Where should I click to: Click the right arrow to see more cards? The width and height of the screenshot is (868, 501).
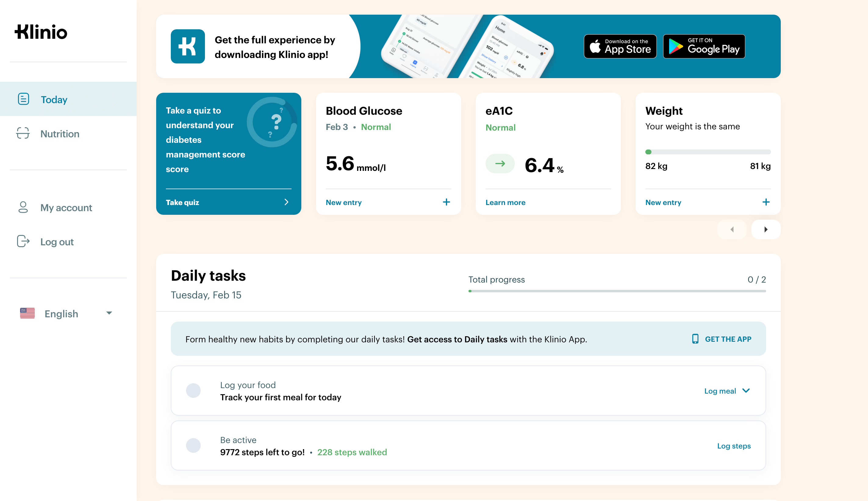point(766,229)
